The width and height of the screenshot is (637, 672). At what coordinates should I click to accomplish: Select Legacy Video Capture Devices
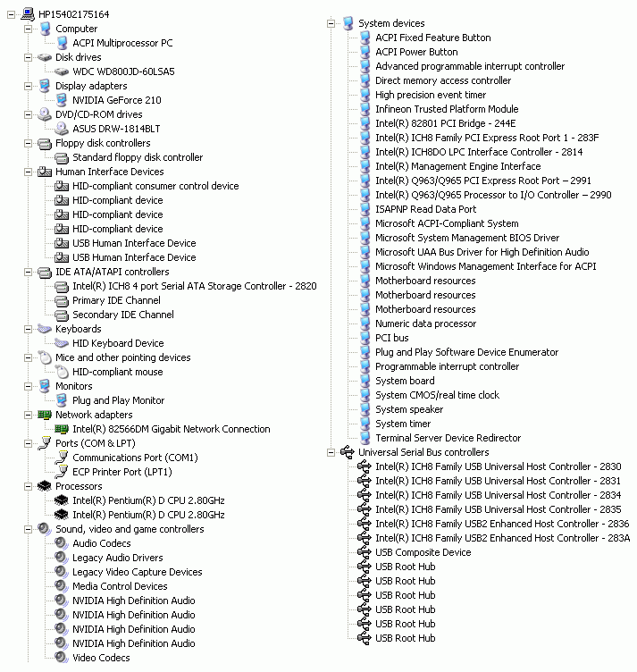pos(137,572)
